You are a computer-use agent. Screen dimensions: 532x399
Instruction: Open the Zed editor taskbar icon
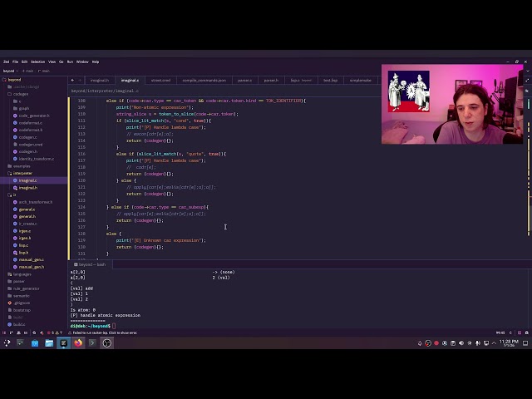click(x=63, y=343)
